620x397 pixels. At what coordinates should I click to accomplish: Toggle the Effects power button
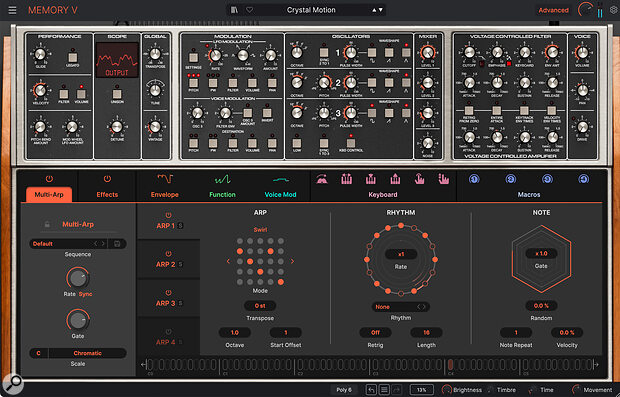pyautogui.click(x=107, y=179)
